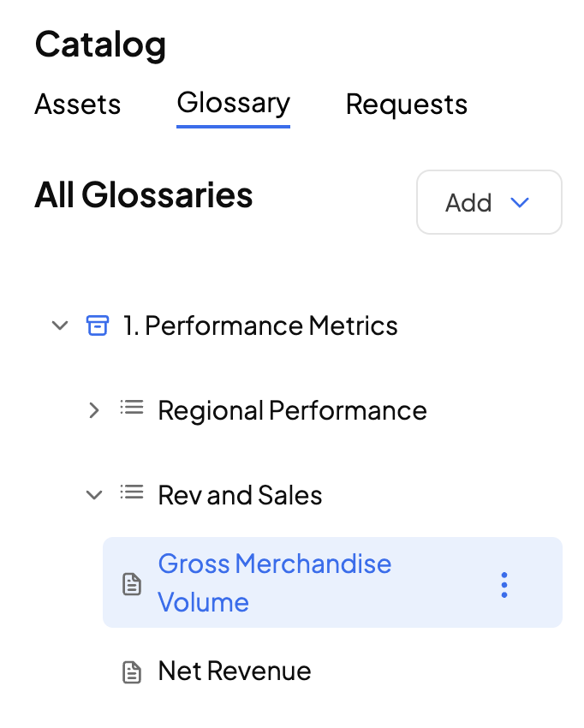
Task: Click the document icon beside Net Revenue
Action: pyautogui.click(x=132, y=671)
